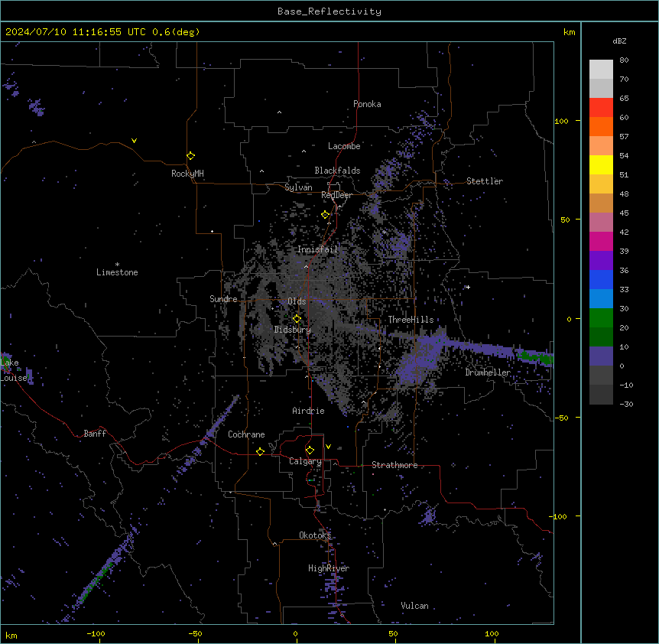Click the RockyMH label
Viewport: 659px width, 644px height.
[187, 174]
